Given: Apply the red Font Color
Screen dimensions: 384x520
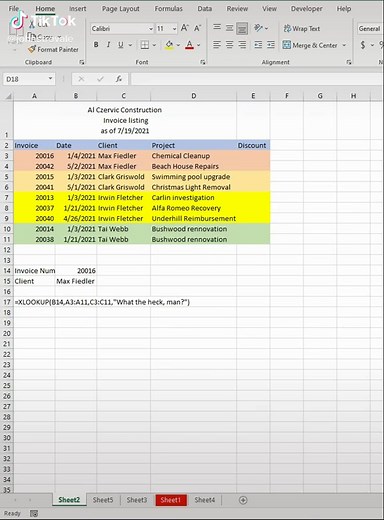Looking at the screenshot, I should point(189,45).
